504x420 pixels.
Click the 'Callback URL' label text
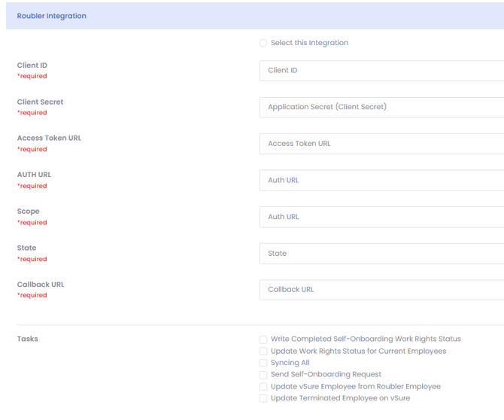point(41,285)
